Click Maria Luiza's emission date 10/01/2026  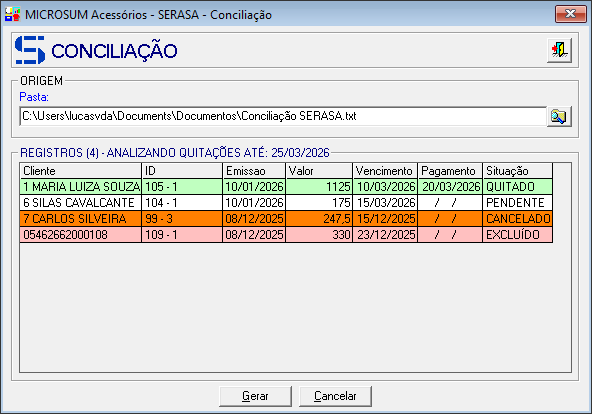click(254, 187)
